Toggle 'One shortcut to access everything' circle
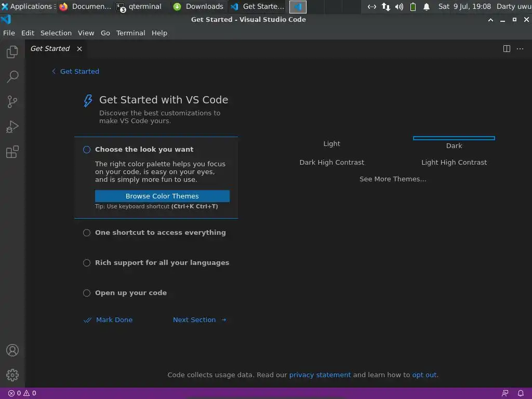The height and width of the screenshot is (399, 532). coord(87,233)
